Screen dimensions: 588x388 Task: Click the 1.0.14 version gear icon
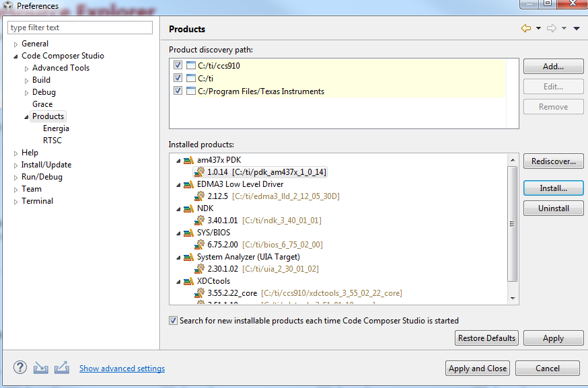[200, 172]
